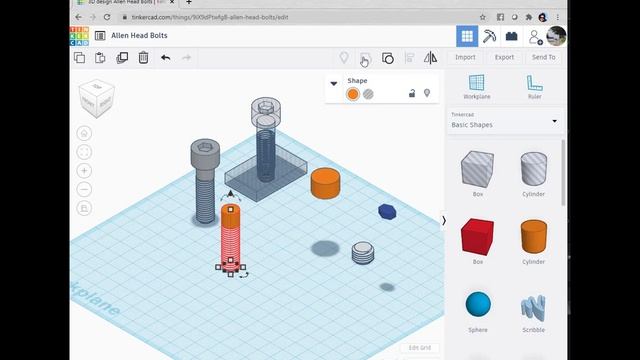The image size is (640, 360).
Task: Click the Import button
Action: (x=465, y=58)
